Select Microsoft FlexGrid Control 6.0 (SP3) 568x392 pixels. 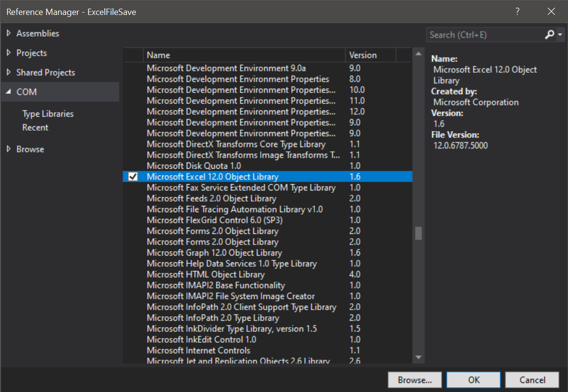coord(267,220)
